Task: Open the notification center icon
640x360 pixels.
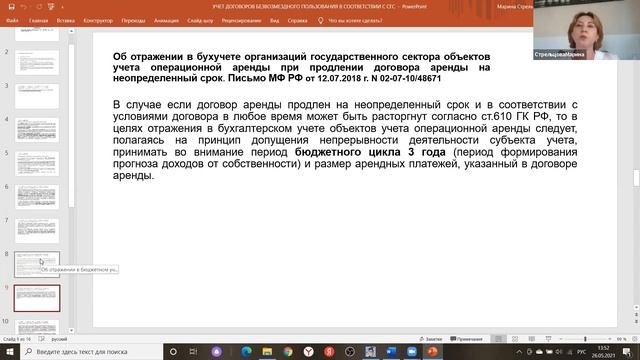Action: (627, 351)
